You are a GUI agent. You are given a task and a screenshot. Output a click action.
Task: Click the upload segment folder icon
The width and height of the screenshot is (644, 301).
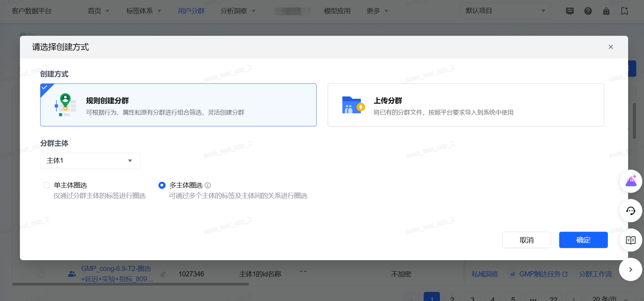tap(353, 105)
